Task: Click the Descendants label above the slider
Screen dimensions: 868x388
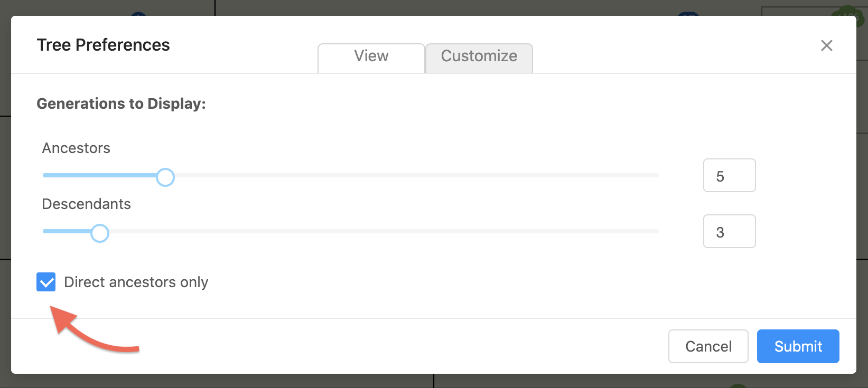Action: coord(86,204)
